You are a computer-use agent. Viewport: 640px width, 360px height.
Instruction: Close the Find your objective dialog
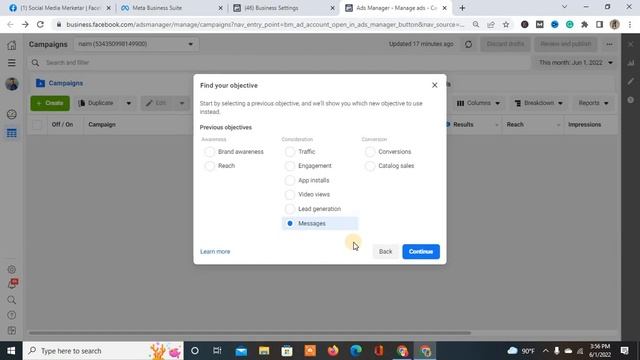coord(434,85)
